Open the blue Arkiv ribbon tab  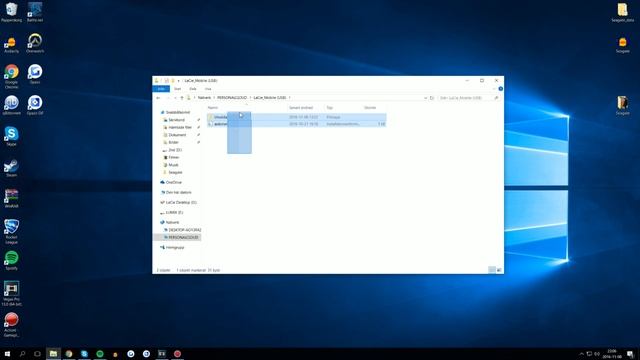click(161, 89)
